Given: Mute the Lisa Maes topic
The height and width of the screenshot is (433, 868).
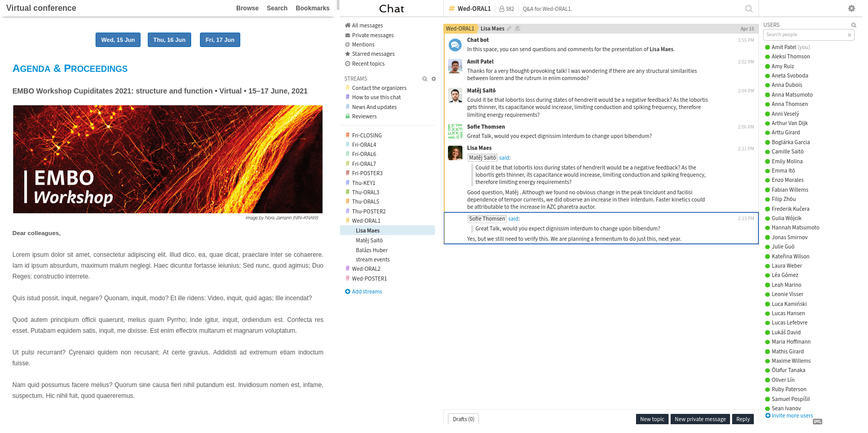Looking at the screenshot, I should [518, 29].
